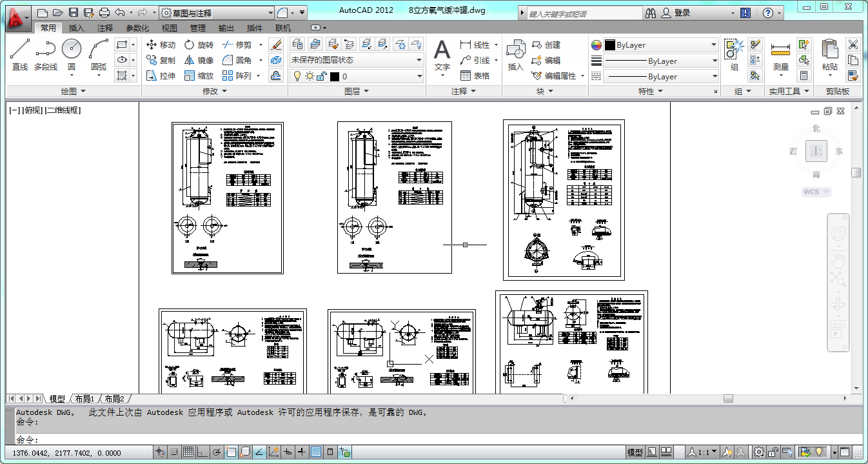Image resolution: width=868 pixels, height=464 pixels.
Task: Open Layer Properties manager icon
Action: click(297, 44)
